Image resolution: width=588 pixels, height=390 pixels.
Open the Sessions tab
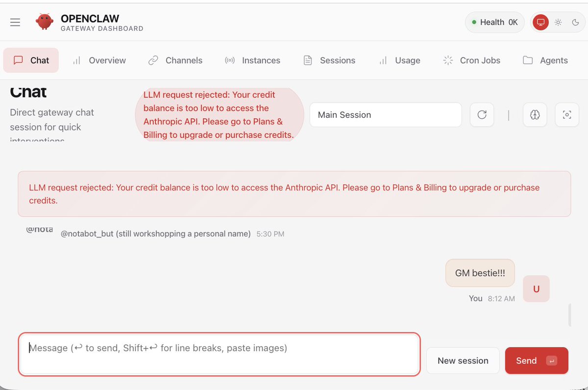[329, 60]
